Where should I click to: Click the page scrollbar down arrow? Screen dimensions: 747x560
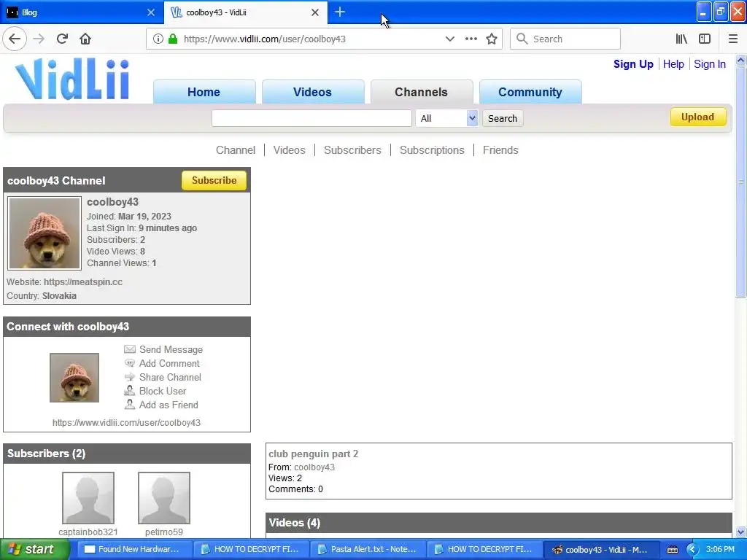tap(741, 532)
